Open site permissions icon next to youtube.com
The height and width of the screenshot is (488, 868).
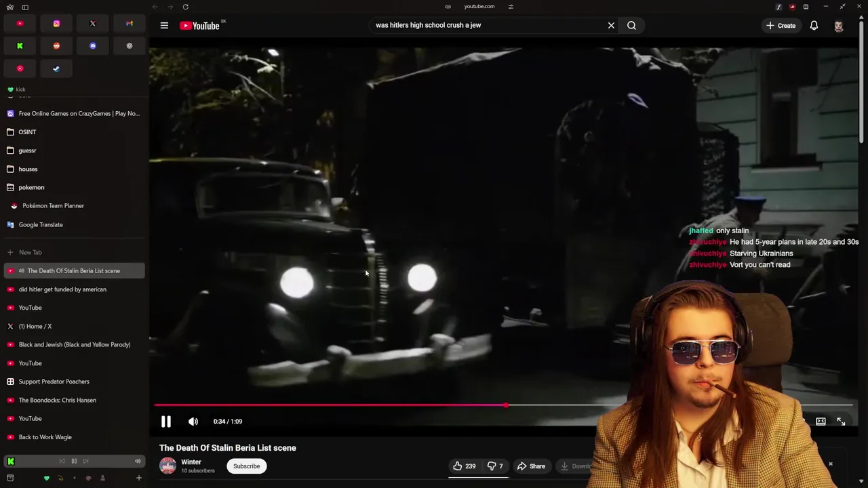pyautogui.click(x=511, y=7)
